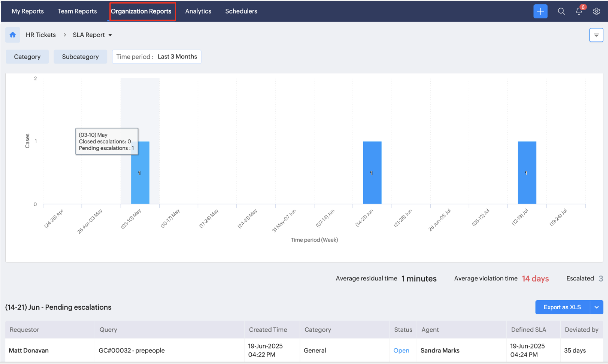Image resolution: width=608 pixels, height=364 pixels.
Task: Click the (12-19) Jul chart bar
Action: tap(527, 173)
